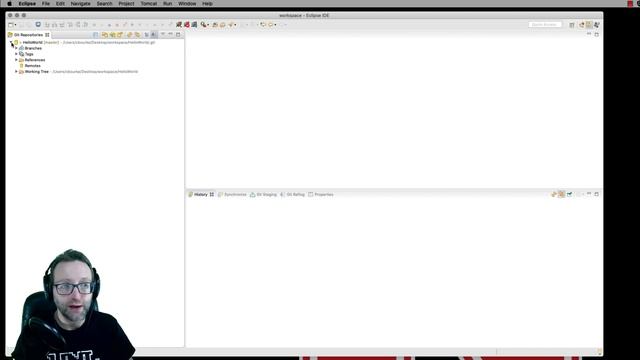
Task: Open the Run menu
Action: (x=167, y=4)
